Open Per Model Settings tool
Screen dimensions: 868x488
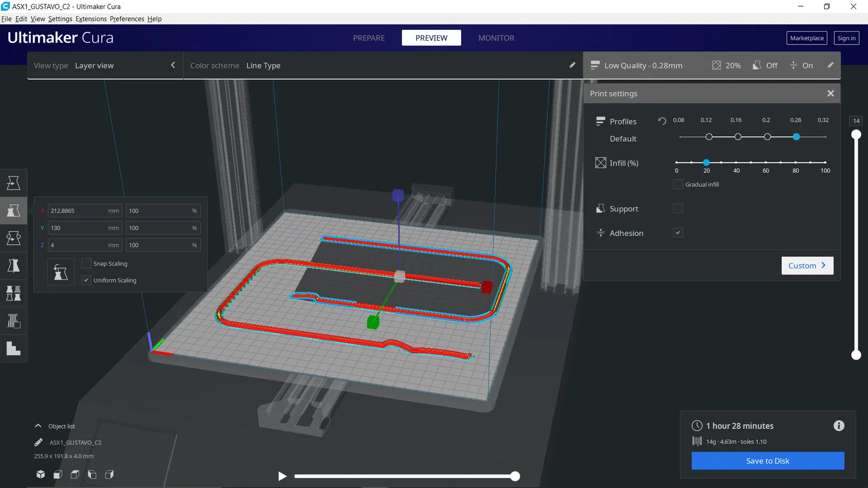point(14,293)
